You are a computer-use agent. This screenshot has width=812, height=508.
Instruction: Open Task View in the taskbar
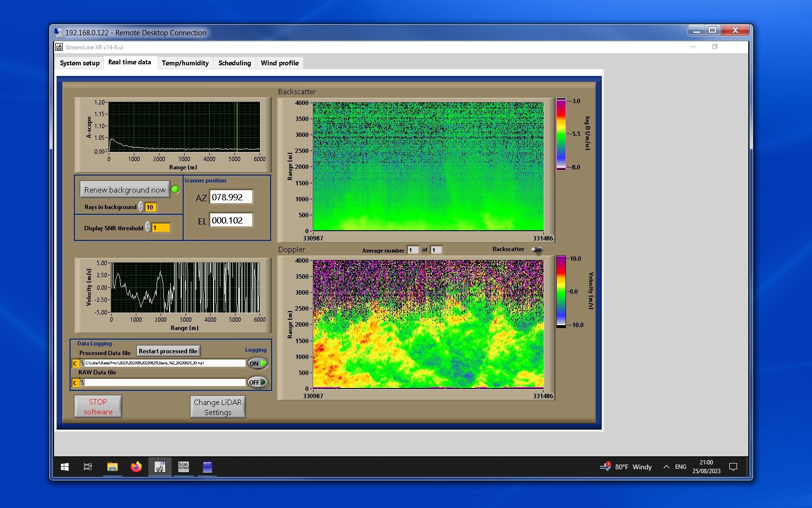[x=88, y=467]
